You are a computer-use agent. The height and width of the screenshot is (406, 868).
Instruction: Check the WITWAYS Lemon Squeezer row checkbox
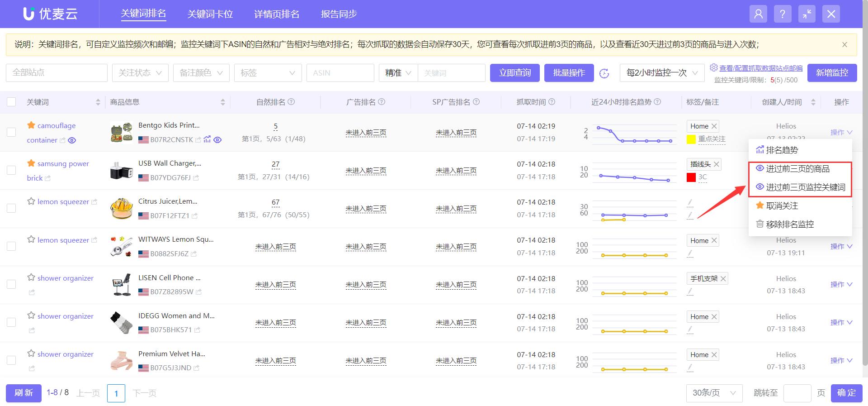click(x=11, y=246)
